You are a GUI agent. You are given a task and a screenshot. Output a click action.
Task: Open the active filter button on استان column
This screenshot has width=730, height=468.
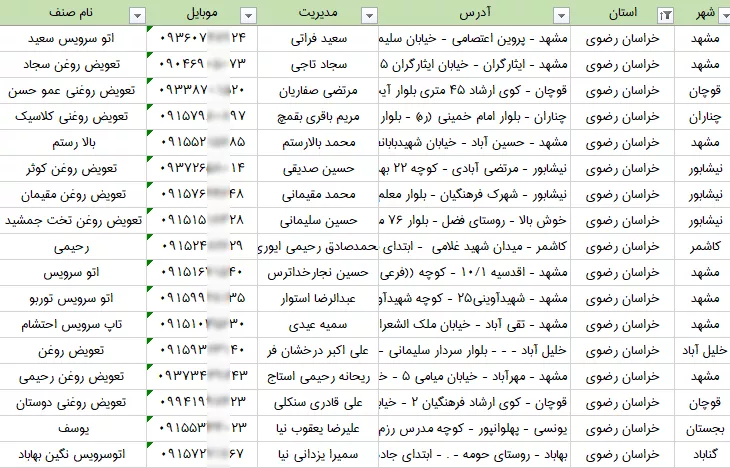coord(665,16)
